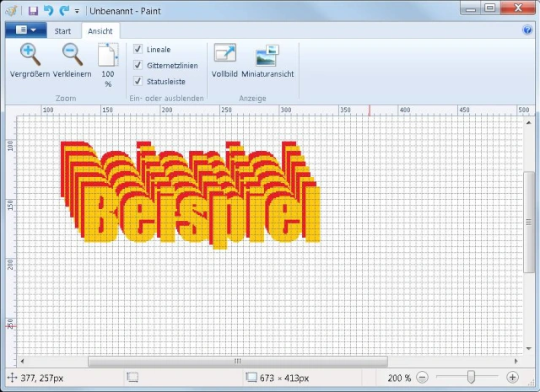The image size is (540, 392).
Task: Switch to Vollbild full screen view
Action: (x=224, y=56)
